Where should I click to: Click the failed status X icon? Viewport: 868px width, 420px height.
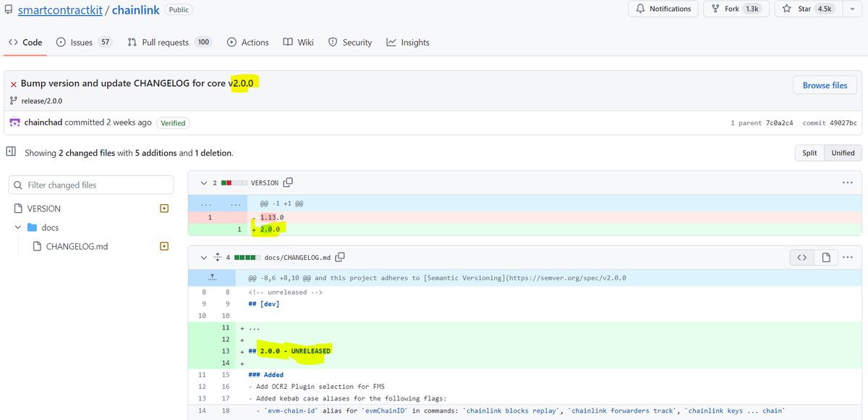pos(14,84)
